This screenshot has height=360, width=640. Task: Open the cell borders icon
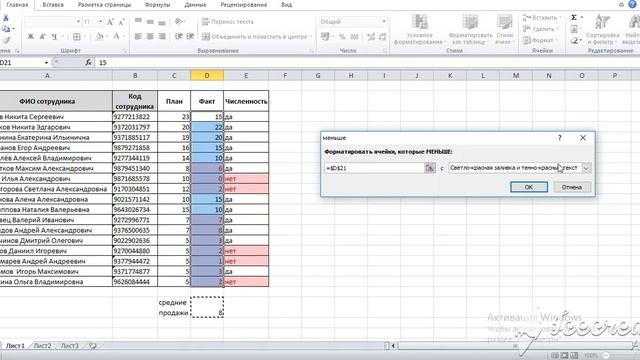pyautogui.click(x=77, y=37)
